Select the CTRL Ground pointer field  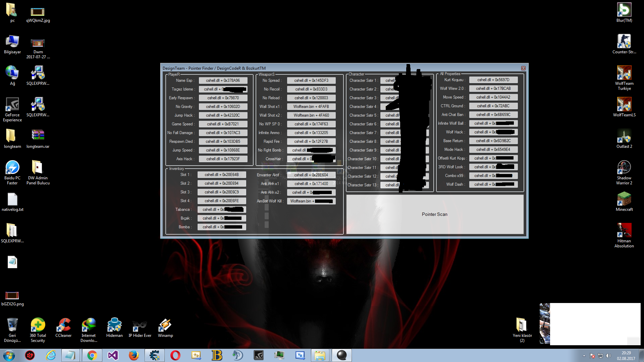click(x=493, y=106)
